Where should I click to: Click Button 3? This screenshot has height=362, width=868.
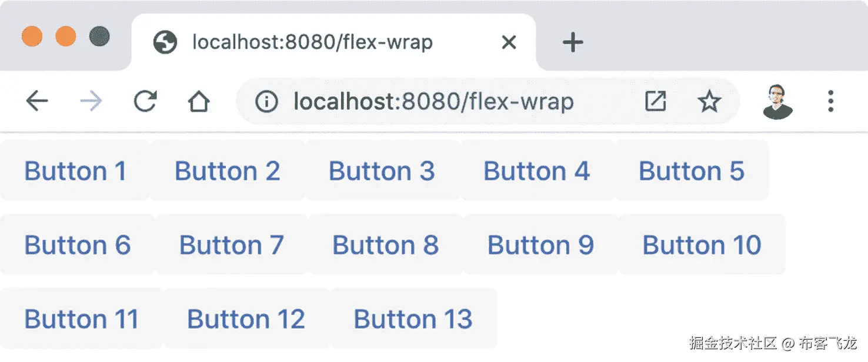(382, 171)
